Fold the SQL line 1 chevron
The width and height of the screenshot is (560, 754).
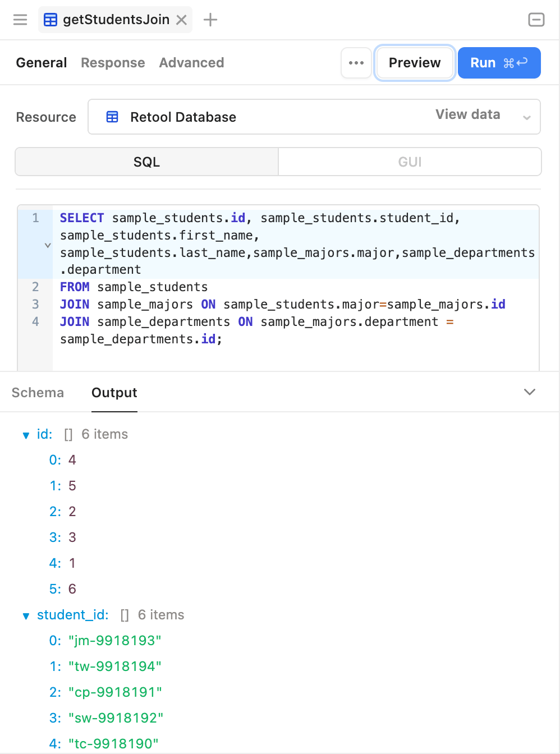coord(48,245)
